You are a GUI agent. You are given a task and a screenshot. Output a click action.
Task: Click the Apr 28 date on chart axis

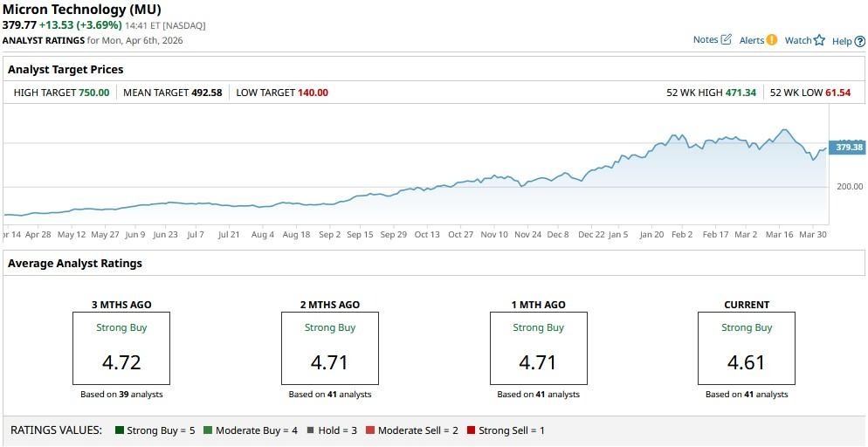[x=38, y=235]
